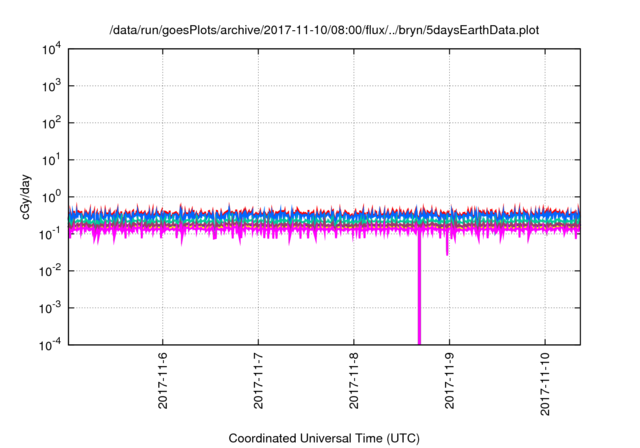Click the Coordinated Universal Time (UTC) label
The width and height of the screenshot is (640, 448).
coord(324,438)
